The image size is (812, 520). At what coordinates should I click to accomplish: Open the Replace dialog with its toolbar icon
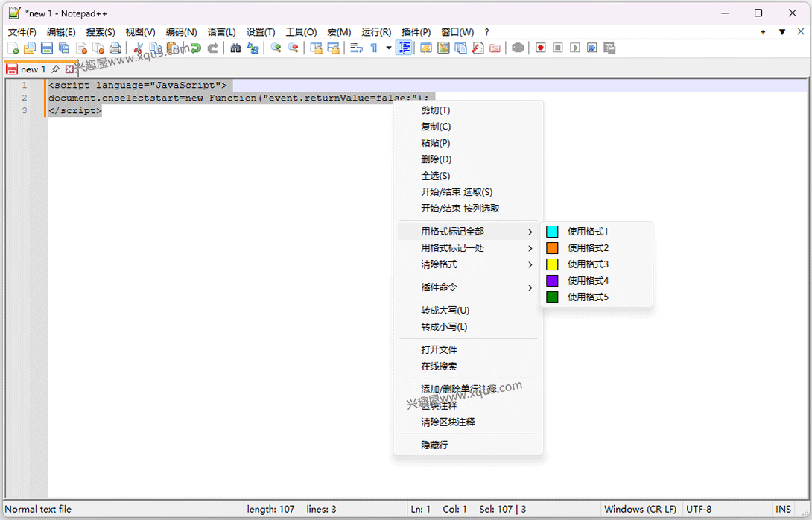tap(253, 48)
